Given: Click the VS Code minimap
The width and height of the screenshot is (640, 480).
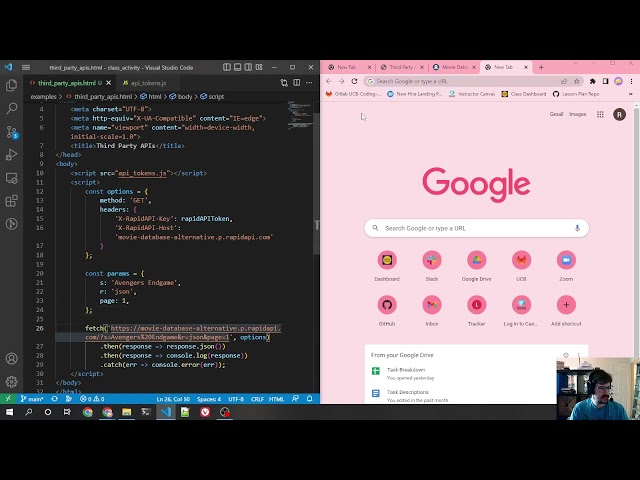Looking at the screenshot, I should click(300, 114).
